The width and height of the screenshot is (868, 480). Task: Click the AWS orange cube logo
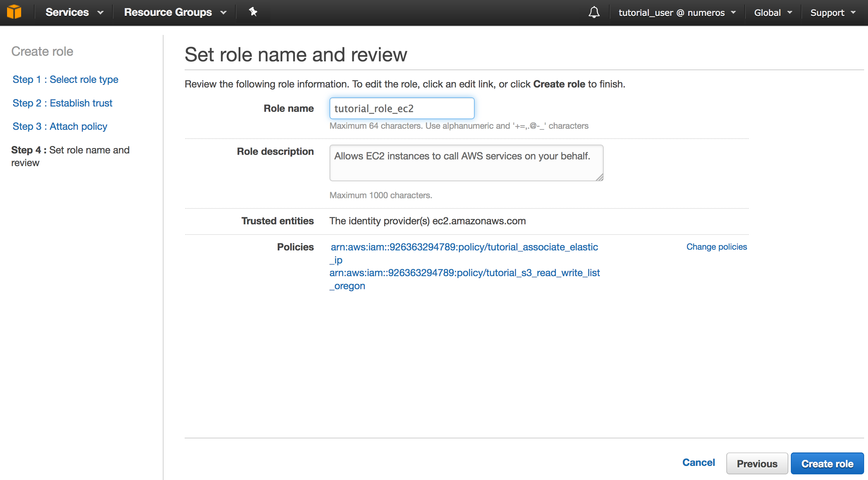coord(14,12)
